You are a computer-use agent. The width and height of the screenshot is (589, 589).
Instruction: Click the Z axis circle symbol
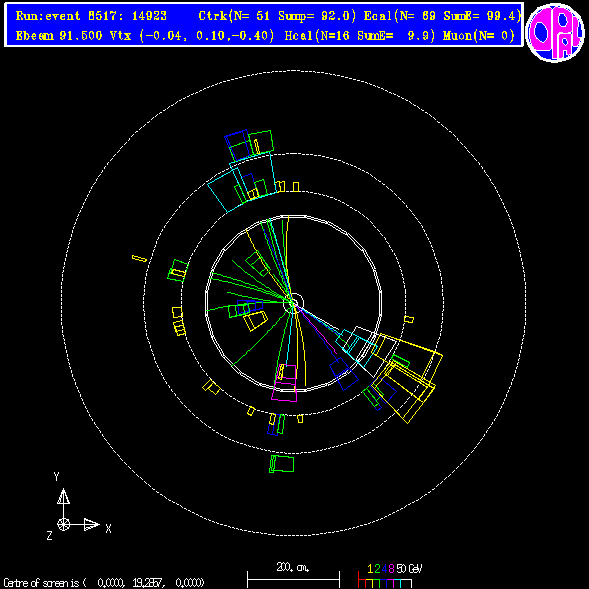coord(63,524)
